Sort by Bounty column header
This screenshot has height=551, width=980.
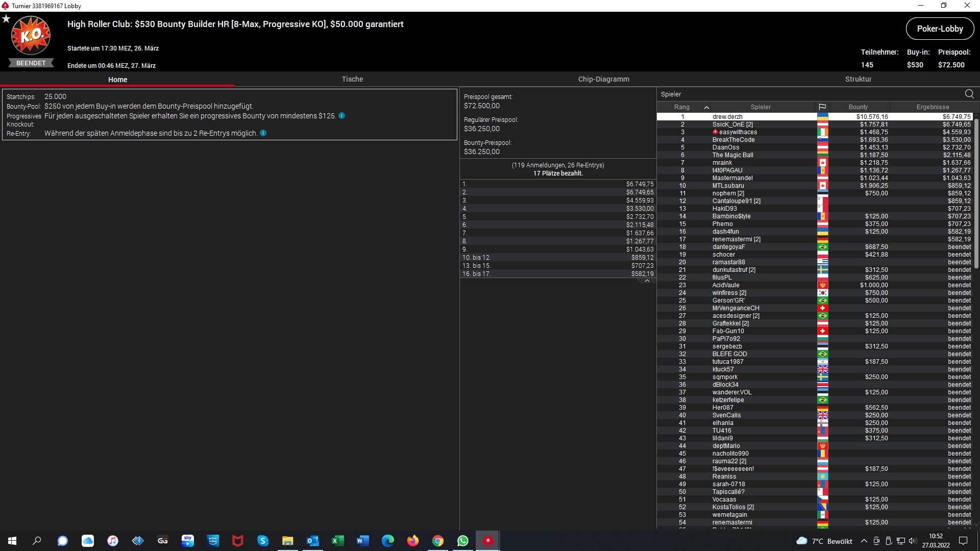pyautogui.click(x=858, y=107)
